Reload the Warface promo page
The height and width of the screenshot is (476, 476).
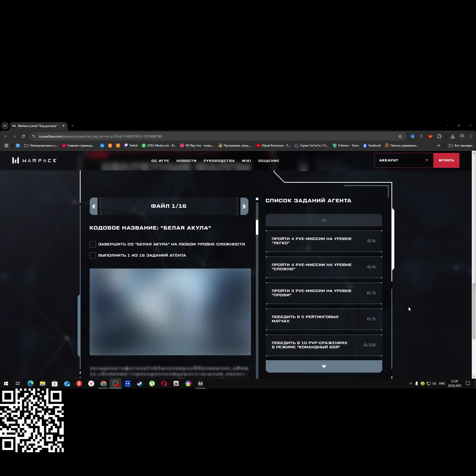tap(23, 136)
